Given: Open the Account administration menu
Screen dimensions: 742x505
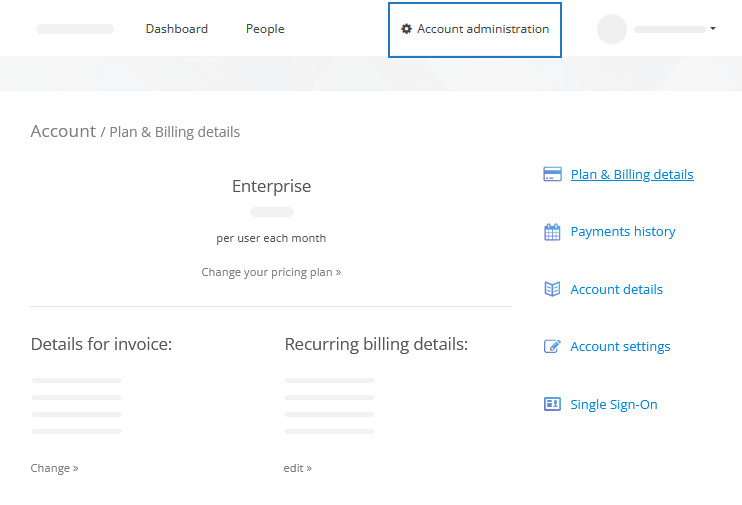Looking at the screenshot, I should (x=475, y=30).
